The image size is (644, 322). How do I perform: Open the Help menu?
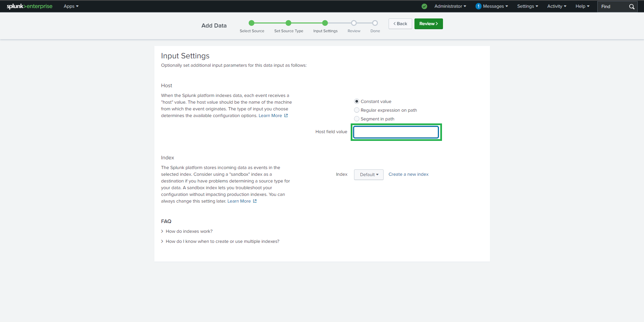pyautogui.click(x=582, y=6)
